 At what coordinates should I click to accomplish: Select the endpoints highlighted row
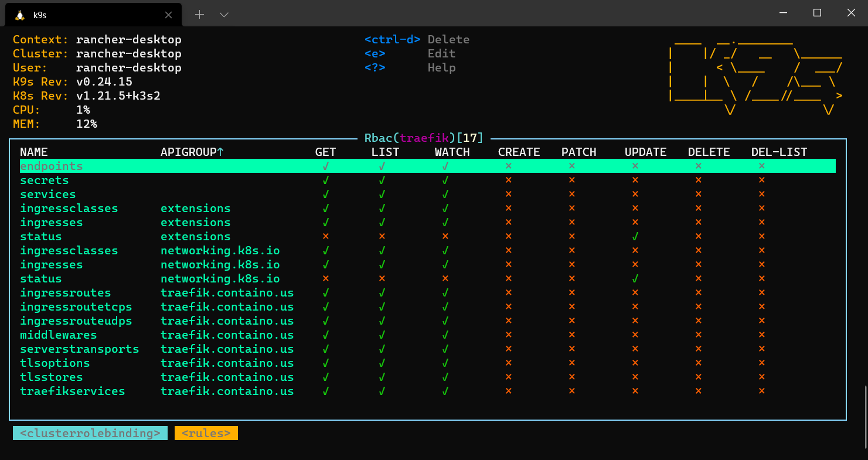coord(428,166)
